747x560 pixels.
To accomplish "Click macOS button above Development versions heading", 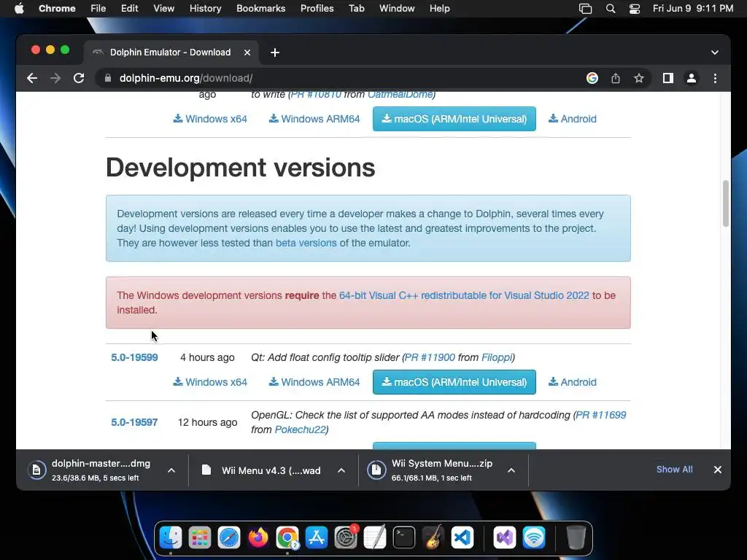I will click(454, 119).
